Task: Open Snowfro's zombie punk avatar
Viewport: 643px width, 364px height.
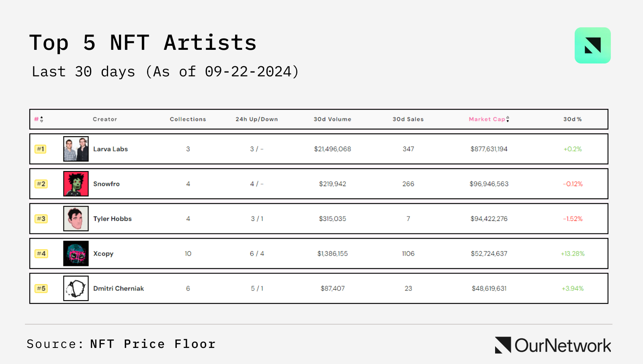Action: [x=76, y=184]
